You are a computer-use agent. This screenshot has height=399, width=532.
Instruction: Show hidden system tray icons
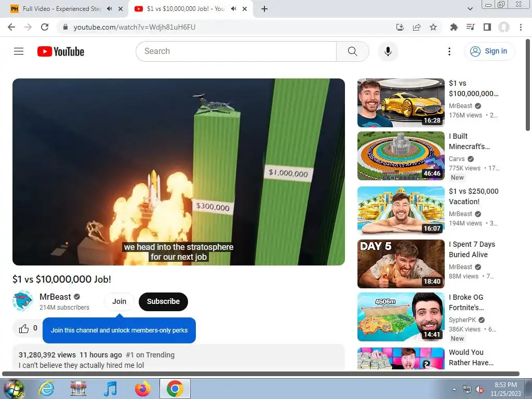454,389
